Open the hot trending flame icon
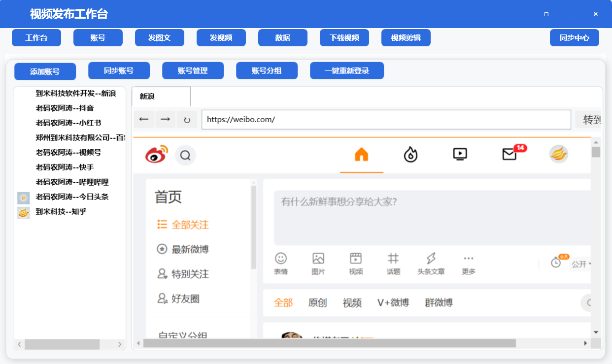This screenshot has height=364, width=612. click(410, 155)
